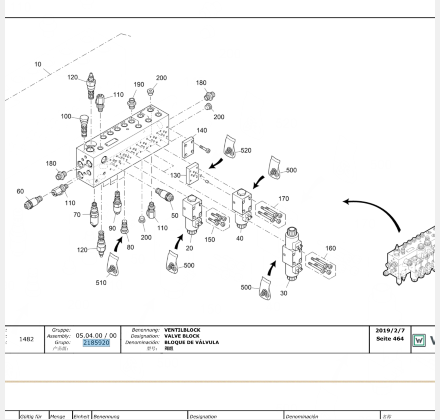Click the assembly code 05.04.00 / 00
The image size is (440, 420).
(x=96, y=335)
